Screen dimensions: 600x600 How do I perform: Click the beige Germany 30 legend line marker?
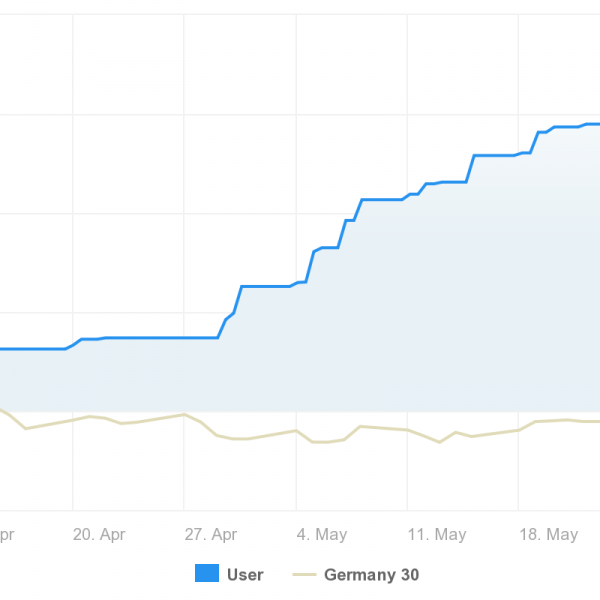(x=304, y=574)
